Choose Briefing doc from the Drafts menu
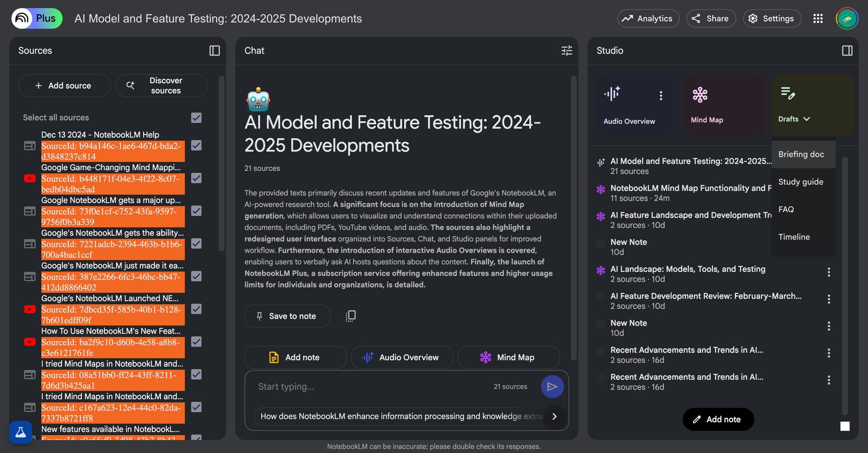868x453 pixels. [803, 154]
